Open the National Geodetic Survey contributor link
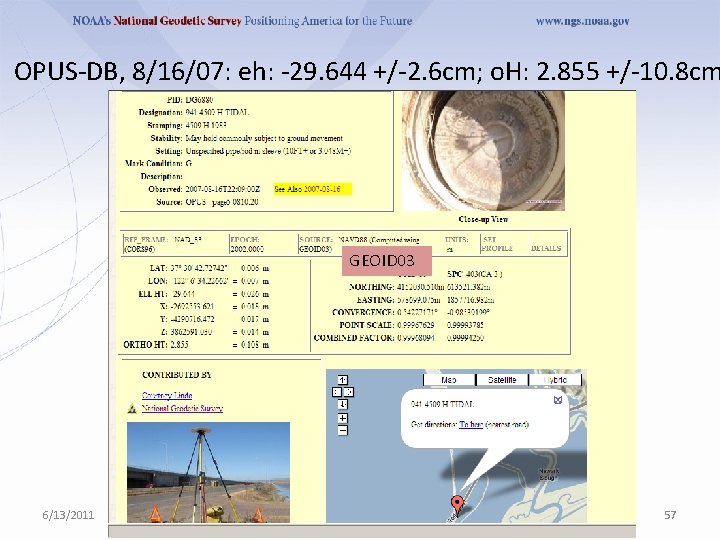The height and width of the screenshot is (540, 720). [x=182, y=408]
